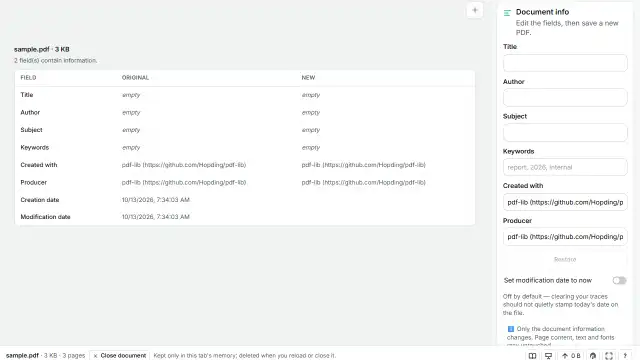Select the Producer row label in table

point(33,182)
